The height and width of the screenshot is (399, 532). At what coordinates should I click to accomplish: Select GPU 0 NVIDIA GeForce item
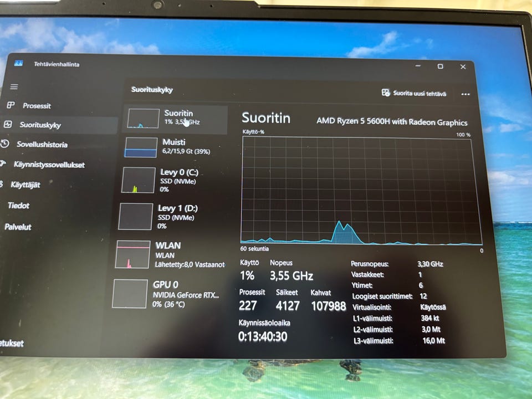[x=166, y=294]
